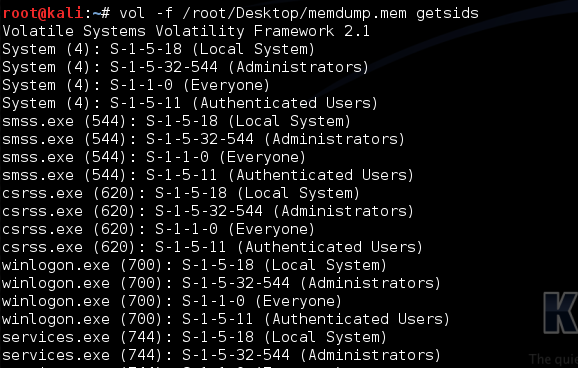Image resolution: width=578 pixels, height=368 pixels.
Task: Click the Volatility Framework 2.1 banner line
Action: [x=186, y=31]
